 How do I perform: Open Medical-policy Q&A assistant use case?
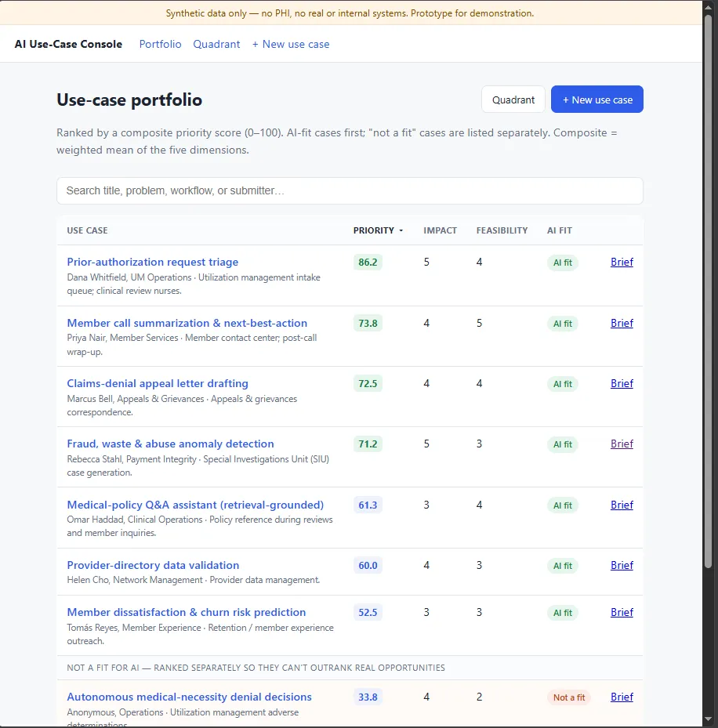tap(195, 505)
